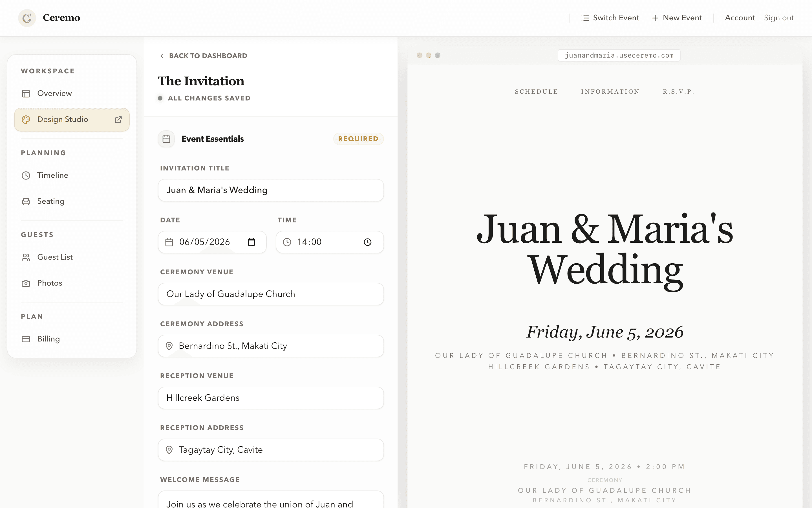
Task: Click the plus icon beside New Event
Action: pyautogui.click(x=655, y=18)
